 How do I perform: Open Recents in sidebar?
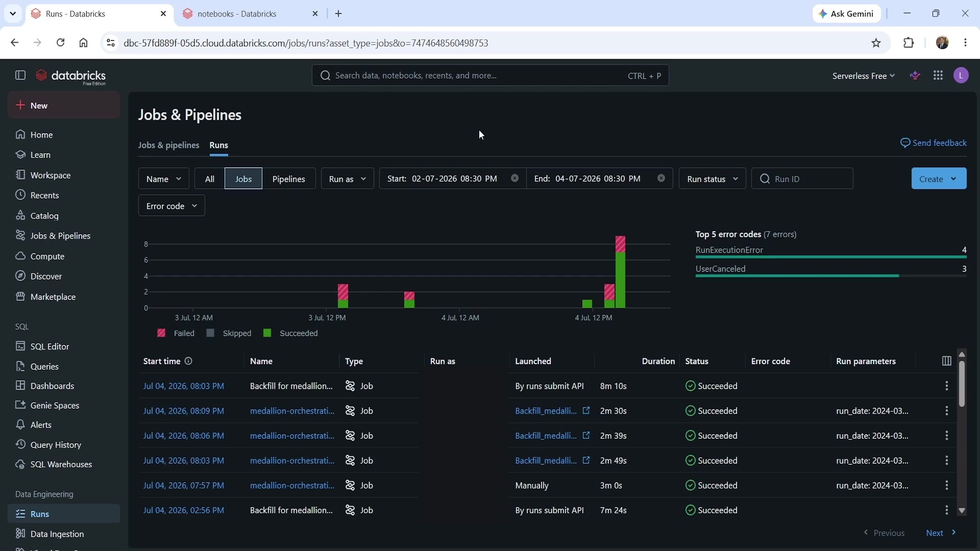coord(64,195)
